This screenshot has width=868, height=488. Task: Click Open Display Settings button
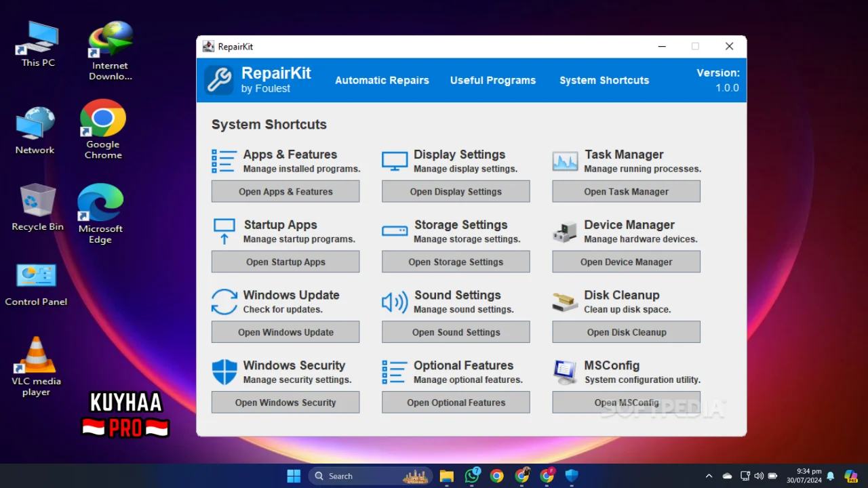pyautogui.click(x=456, y=192)
